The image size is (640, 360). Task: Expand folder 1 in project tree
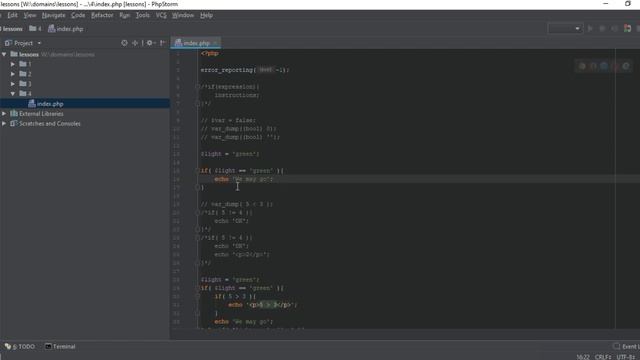[x=13, y=64]
